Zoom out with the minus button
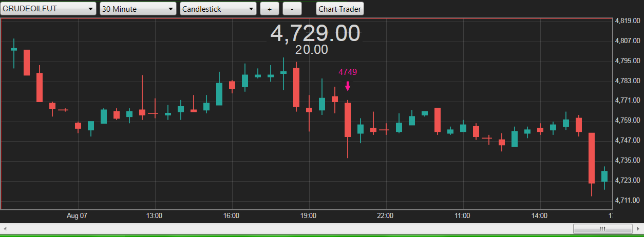644x237 pixels. [292, 9]
